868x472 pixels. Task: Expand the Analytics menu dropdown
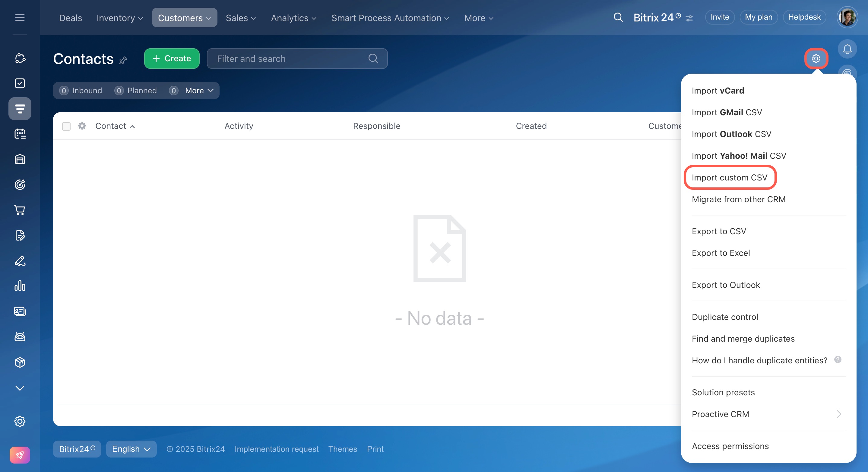click(293, 18)
